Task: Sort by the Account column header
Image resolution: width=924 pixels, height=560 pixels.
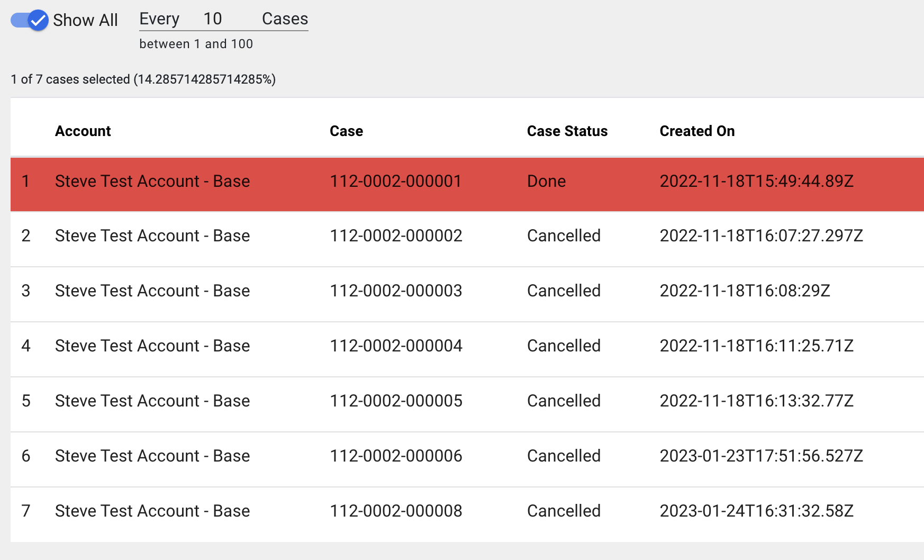Action: [x=83, y=131]
